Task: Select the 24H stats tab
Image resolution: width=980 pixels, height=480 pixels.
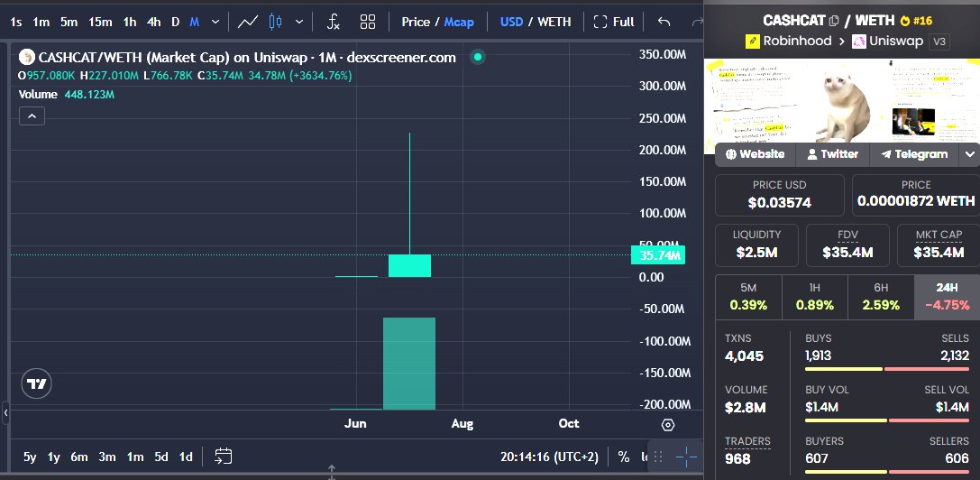Action: coord(947,297)
